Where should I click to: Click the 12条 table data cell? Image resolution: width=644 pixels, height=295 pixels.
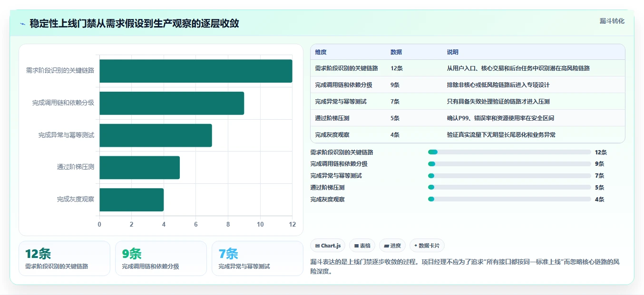point(397,68)
